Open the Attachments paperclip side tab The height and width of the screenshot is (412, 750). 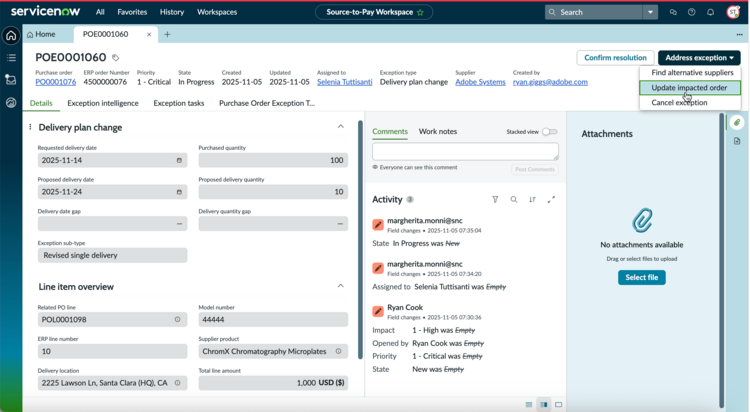click(737, 122)
